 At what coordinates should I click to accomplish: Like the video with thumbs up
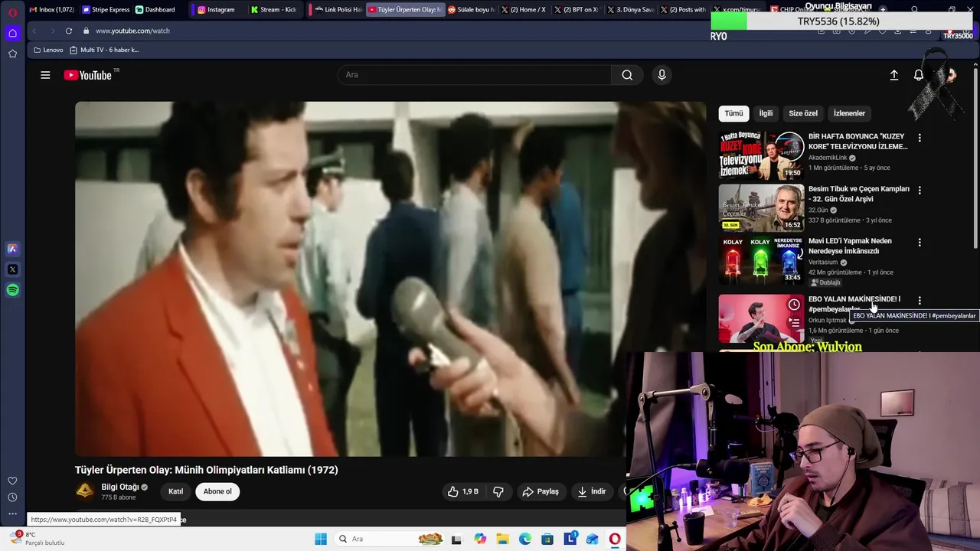[x=462, y=491]
